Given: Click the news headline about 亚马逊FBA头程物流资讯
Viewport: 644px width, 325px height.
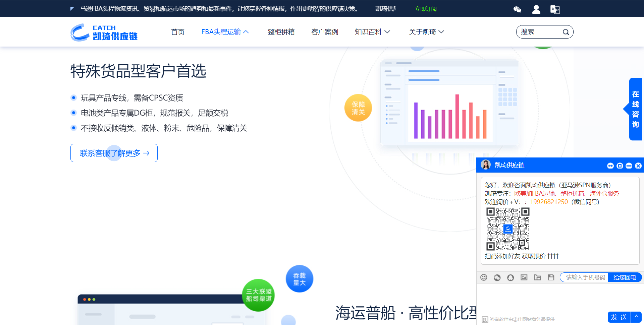Looking at the screenshot, I should (220, 9).
